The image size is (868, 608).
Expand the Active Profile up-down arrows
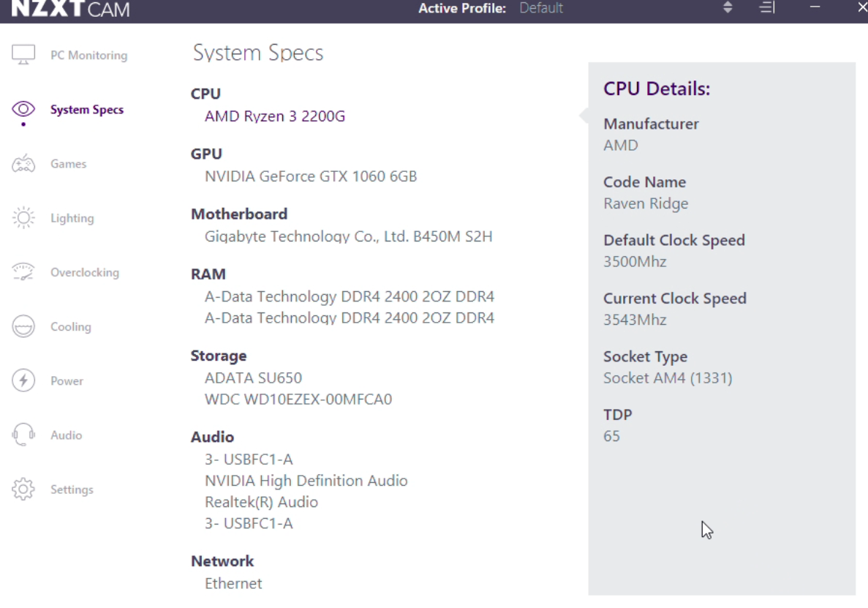(x=728, y=8)
